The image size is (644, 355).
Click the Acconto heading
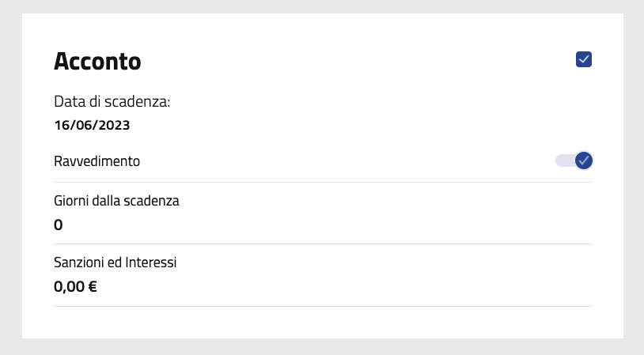pos(97,61)
